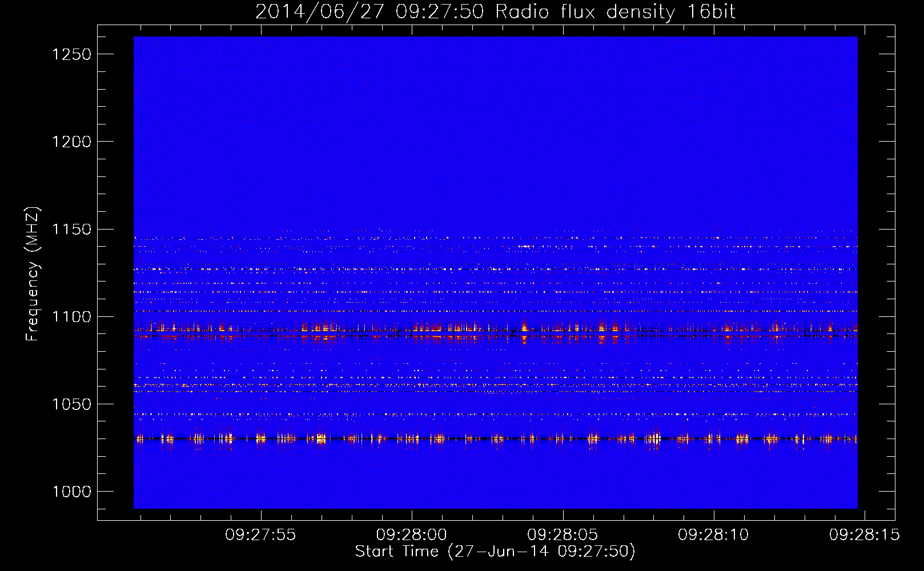Select the 1000 frequency tick label
This screenshot has width=924, height=571.
[x=72, y=492]
